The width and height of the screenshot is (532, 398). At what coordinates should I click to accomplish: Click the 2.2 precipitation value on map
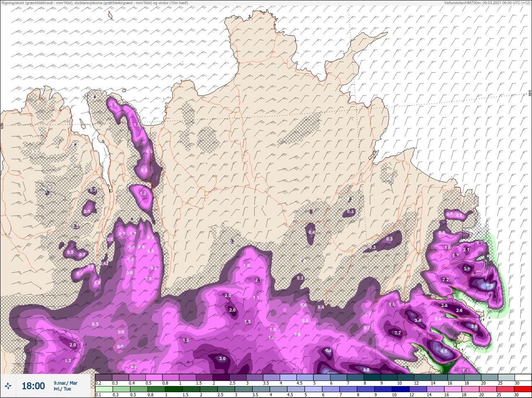click(x=446, y=280)
